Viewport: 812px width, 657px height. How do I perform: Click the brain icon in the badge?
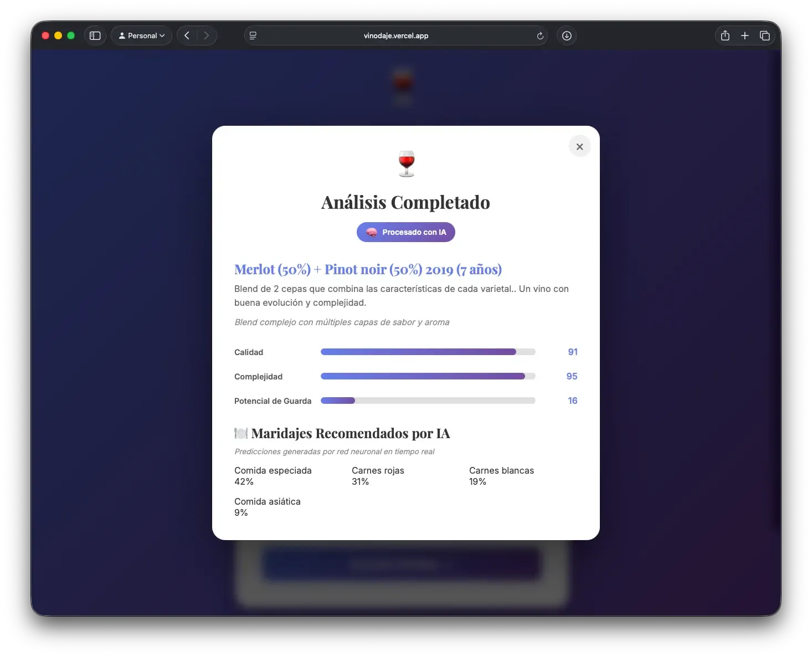point(371,232)
